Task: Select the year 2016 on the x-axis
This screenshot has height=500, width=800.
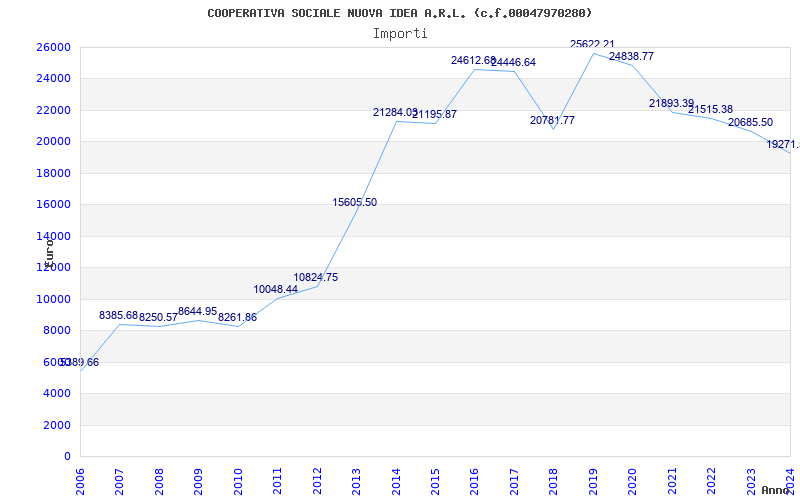Action: [x=474, y=481]
